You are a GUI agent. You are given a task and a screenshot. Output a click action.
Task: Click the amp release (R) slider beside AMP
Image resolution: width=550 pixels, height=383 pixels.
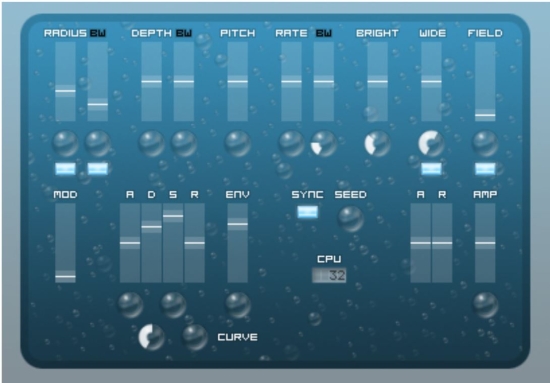[x=442, y=243]
